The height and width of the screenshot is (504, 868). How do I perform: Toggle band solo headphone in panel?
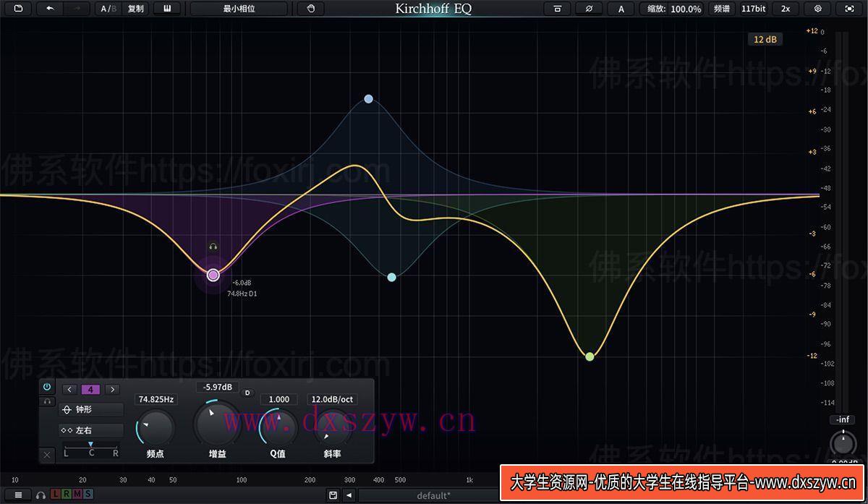[47, 401]
